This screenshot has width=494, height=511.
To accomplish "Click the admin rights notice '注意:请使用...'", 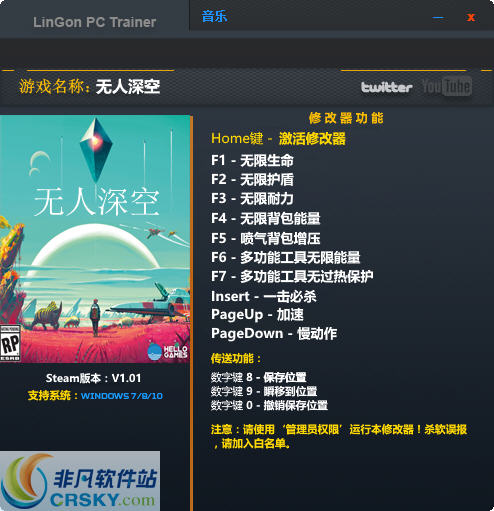I will (x=339, y=436).
